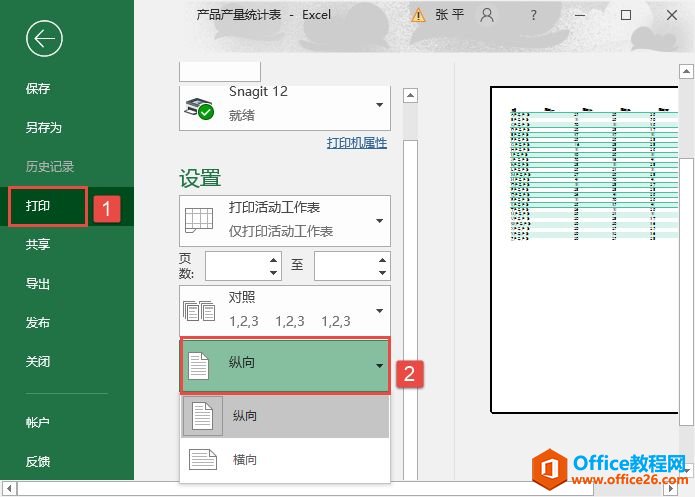Minimize the Excel window
The image size is (695, 497).
pos(580,16)
